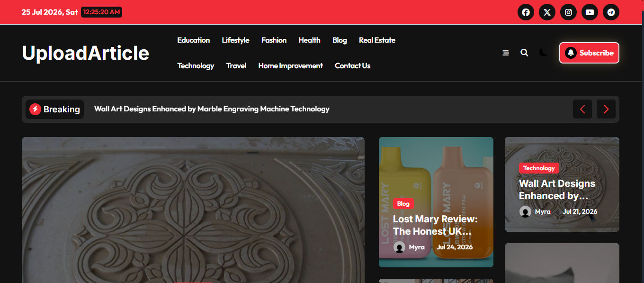Click author name Myra on Lost Mary card
This screenshot has width=644, height=283.
click(x=417, y=247)
